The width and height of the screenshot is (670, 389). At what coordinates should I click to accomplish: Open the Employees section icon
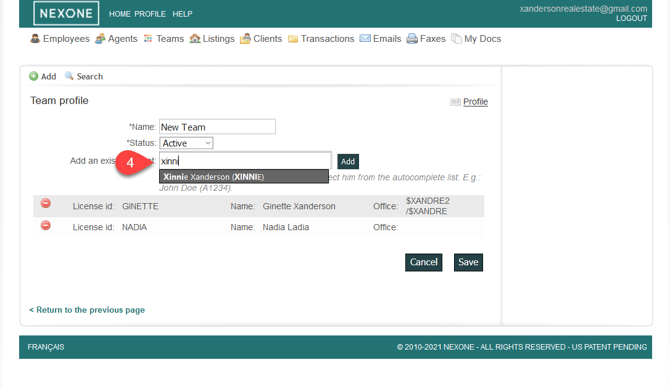35,38
